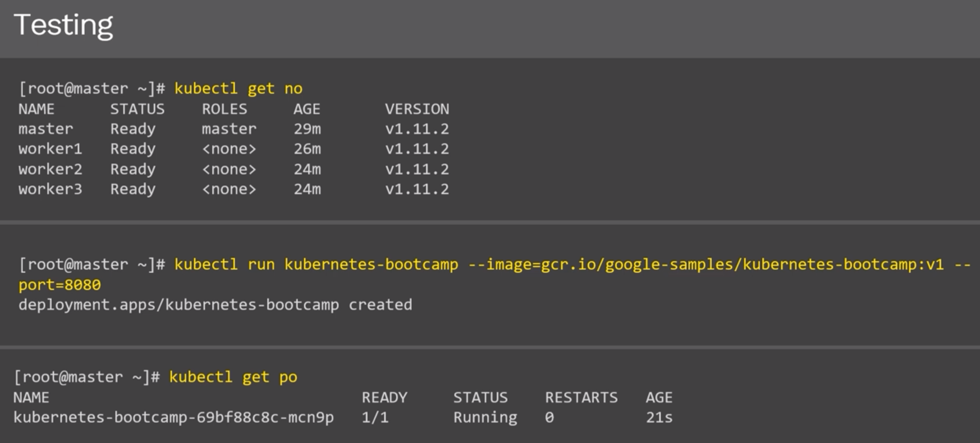
Task: Click the 'worker1' node name
Action: click(50, 149)
